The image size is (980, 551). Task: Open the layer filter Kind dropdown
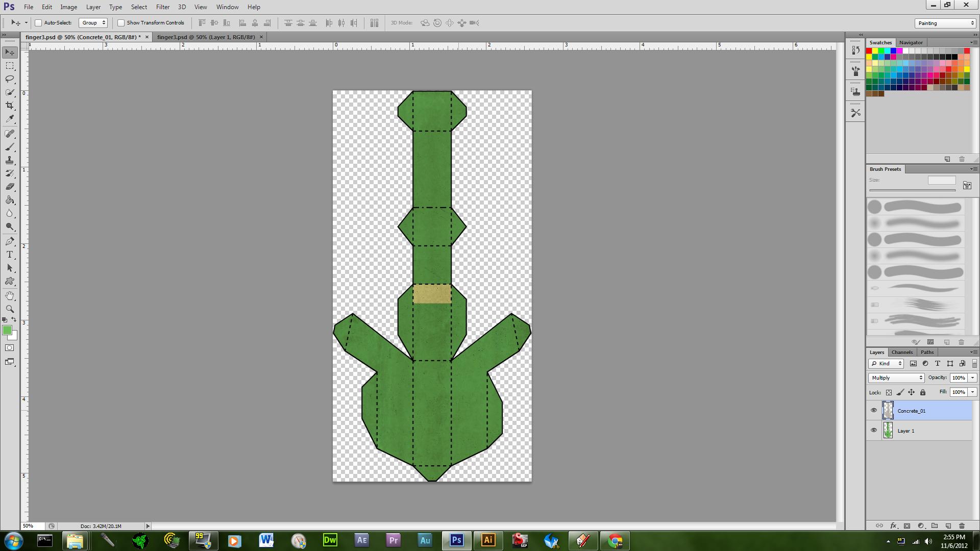point(886,363)
